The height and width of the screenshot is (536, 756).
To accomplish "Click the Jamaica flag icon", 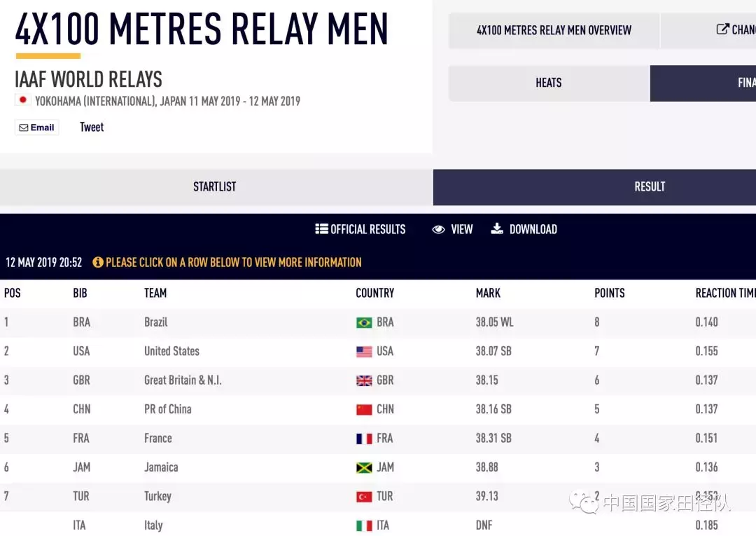I will point(364,467).
